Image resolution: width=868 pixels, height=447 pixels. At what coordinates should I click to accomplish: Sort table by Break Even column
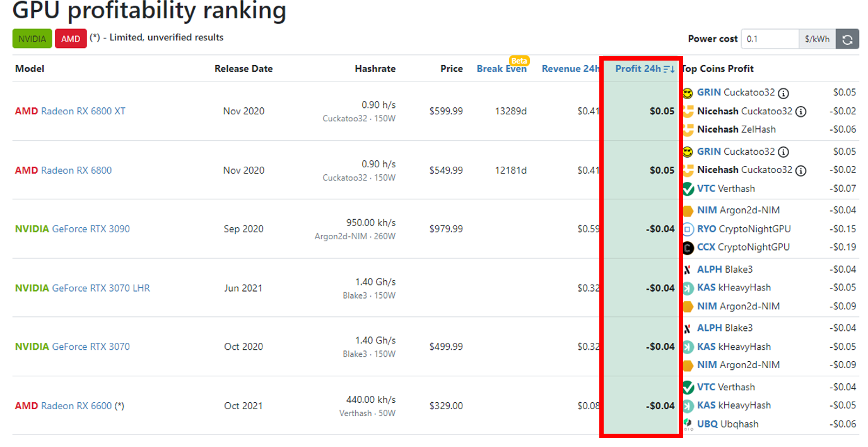click(501, 69)
